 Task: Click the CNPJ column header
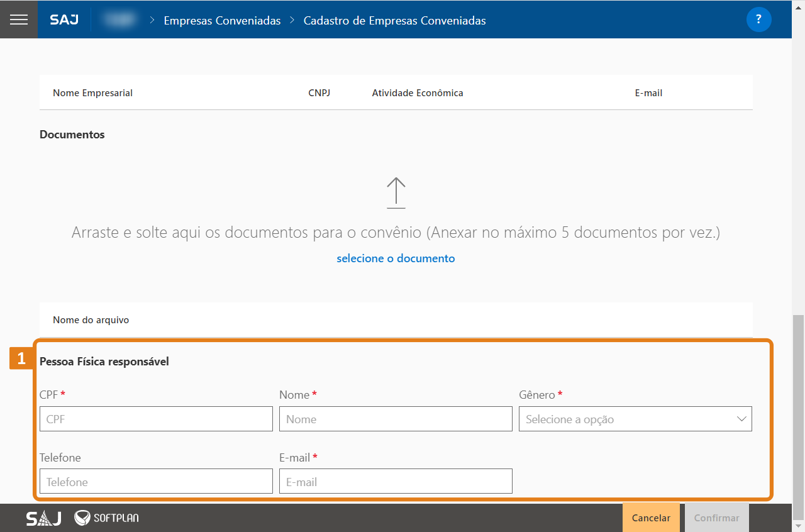tap(319, 93)
